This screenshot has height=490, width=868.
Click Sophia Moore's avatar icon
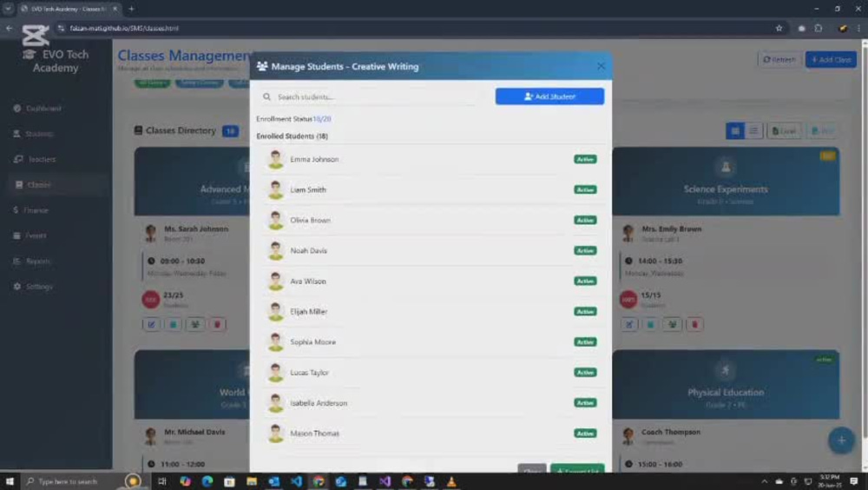(275, 342)
